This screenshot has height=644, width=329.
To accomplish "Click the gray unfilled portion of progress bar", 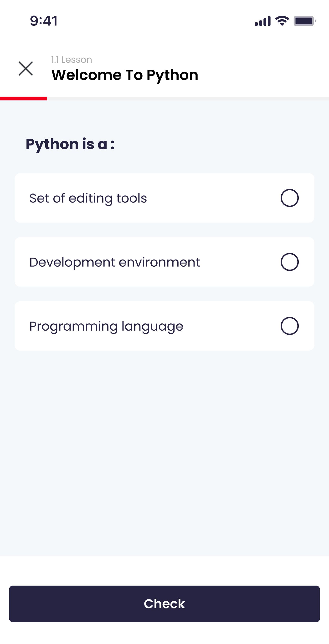I will (x=187, y=99).
